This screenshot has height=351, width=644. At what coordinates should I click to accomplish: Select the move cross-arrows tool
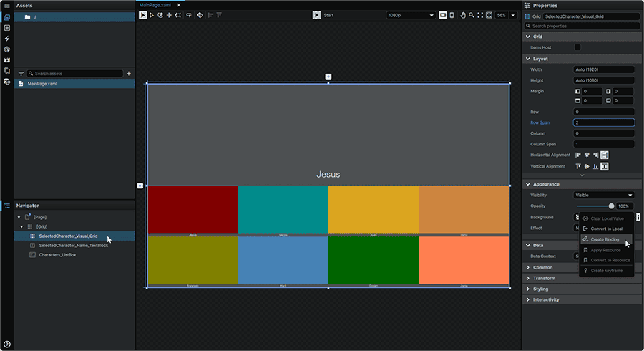click(169, 15)
